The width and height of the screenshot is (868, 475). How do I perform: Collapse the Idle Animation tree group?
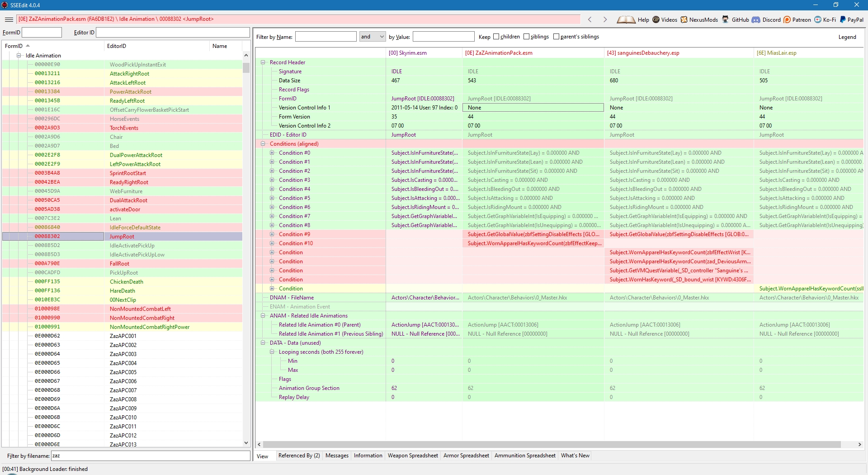tap(19, 55)
